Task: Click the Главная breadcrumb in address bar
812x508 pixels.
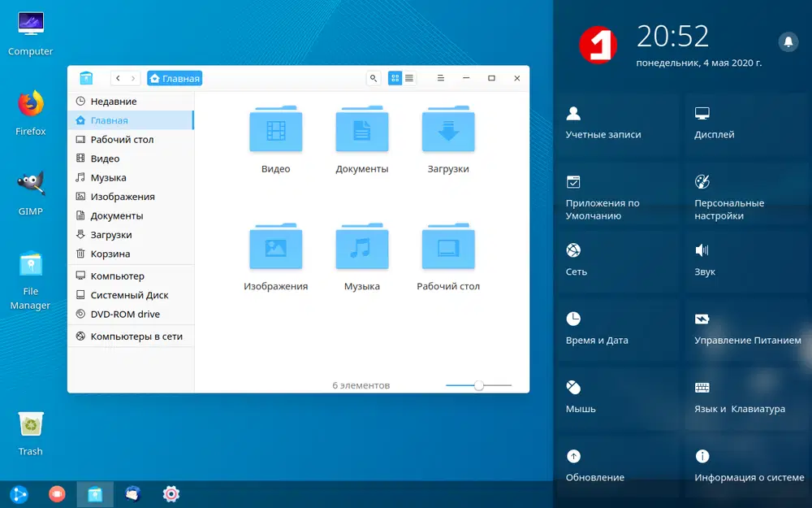Action: click(x=174, y=79)
